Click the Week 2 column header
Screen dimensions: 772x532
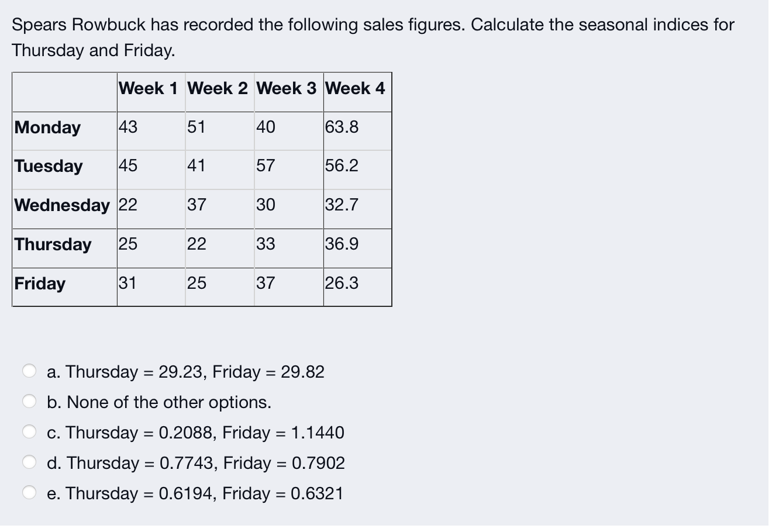(217, 88)
